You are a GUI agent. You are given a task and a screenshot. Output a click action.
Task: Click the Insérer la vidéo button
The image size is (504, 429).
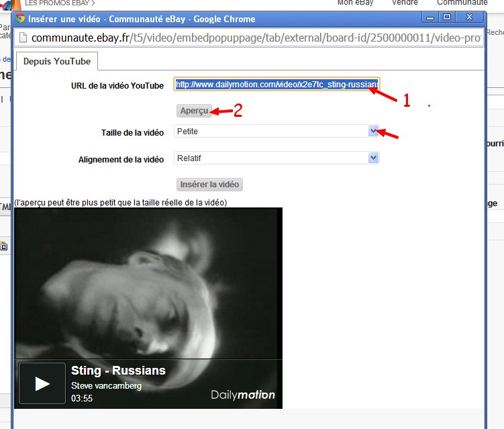pyautogui.click(x=209, y=185)
